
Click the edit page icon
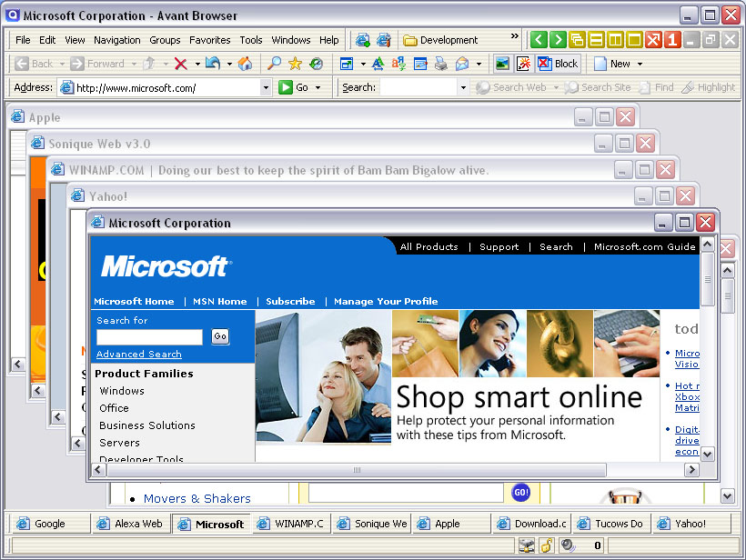pyautogui.click(x=420, y=64)
